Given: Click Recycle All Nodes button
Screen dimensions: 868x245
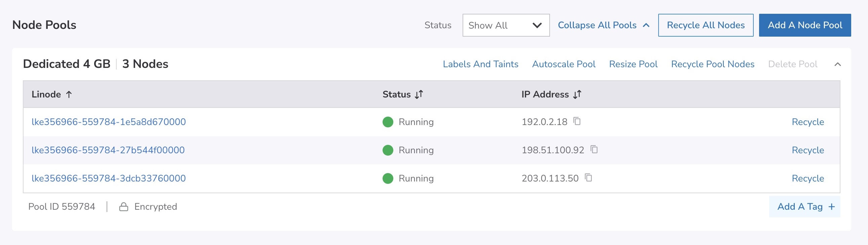Looking at the screenshot, I should [705, 25].
